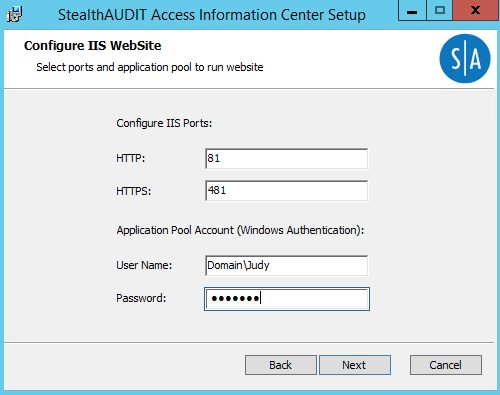The width and height of the screenshot is (500, 395).
Task: Proceed with the Next button
Action: click(x=355, y=365)
